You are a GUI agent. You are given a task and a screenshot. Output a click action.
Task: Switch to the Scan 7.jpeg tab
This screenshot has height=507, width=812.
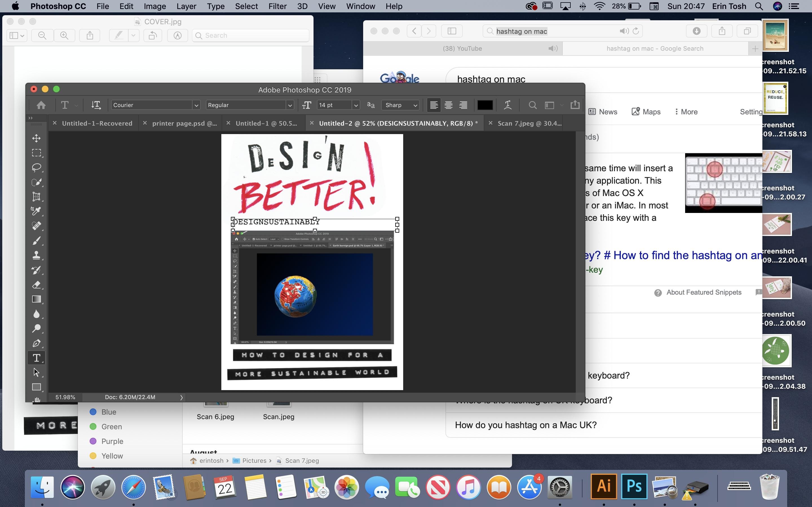coord(529,123)
